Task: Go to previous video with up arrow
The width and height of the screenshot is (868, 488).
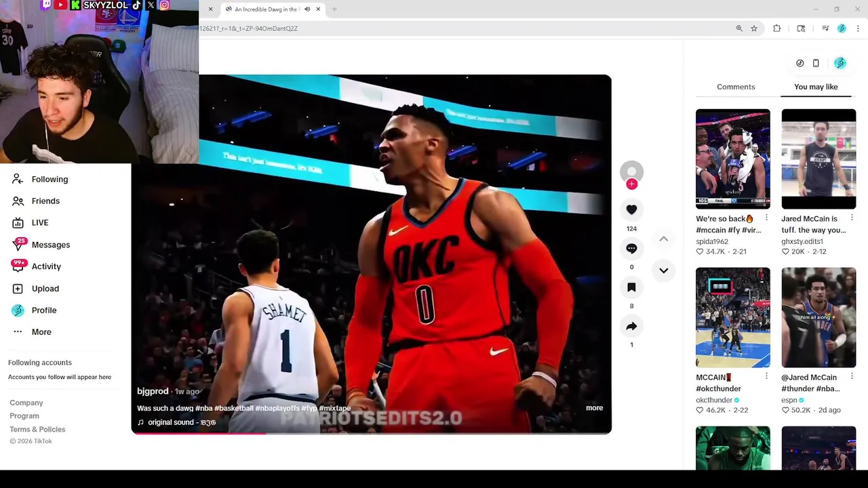Action: tap(663, 239)
